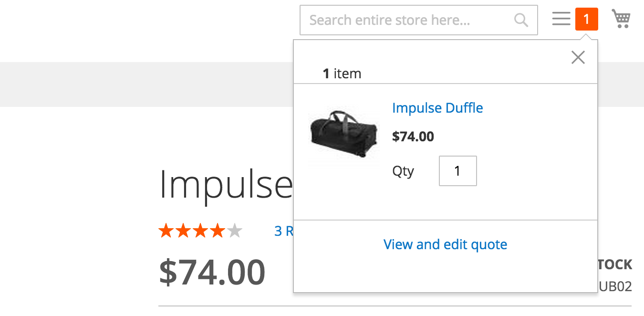Image resolution: width=644 pixels, height=316 pixels.
Task: Click the first orange rating star
Action: [166, 231]
